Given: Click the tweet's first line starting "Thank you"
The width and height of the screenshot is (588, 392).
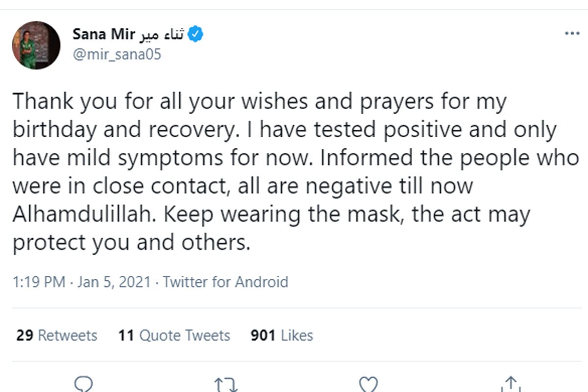Looking at the screenshot, I should click(x=259, y=102).
